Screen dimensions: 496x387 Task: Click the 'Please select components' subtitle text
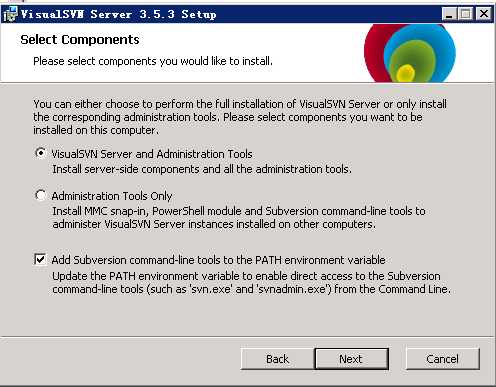pyautogui.click(x=153, y=61)
